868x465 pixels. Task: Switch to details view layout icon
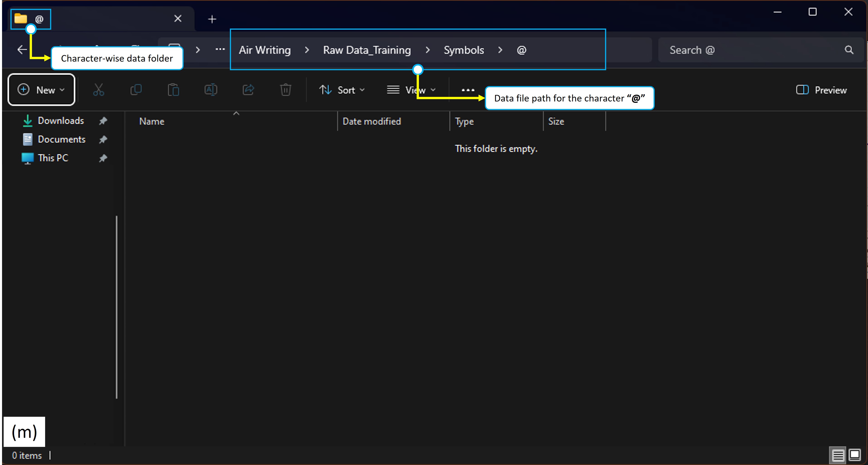click(838, 455)
